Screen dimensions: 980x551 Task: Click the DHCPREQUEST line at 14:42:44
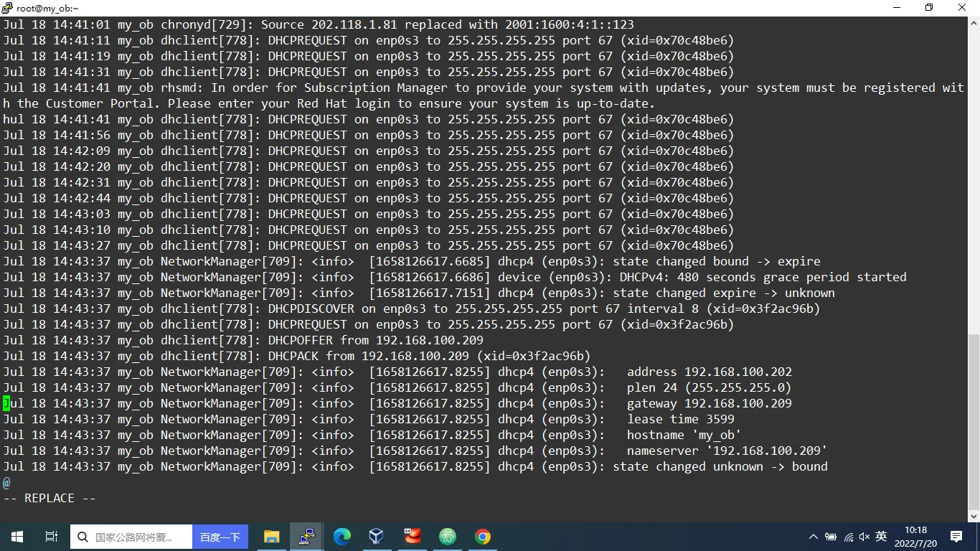369,198
